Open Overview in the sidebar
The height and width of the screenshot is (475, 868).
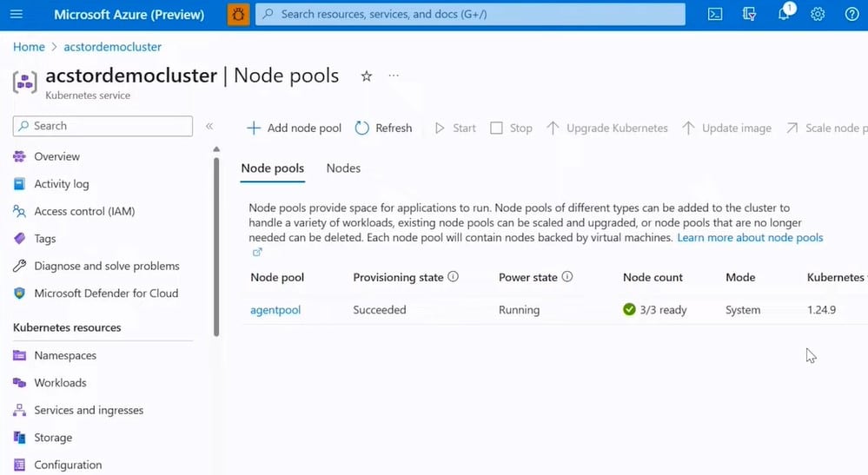click(x=56, y=156)
